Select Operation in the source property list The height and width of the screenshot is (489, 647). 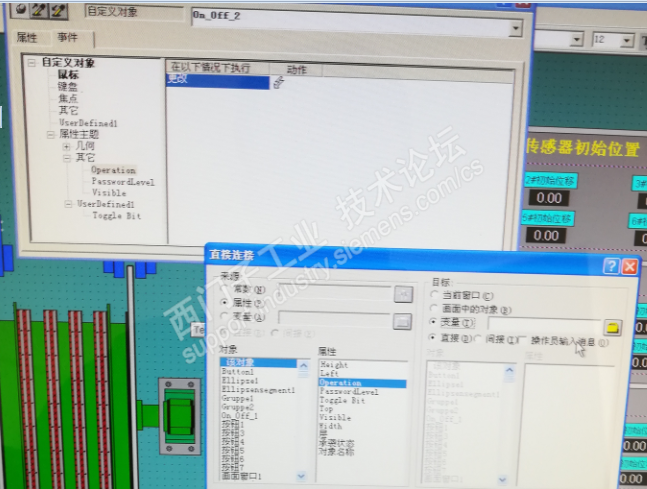pos(363,383)
